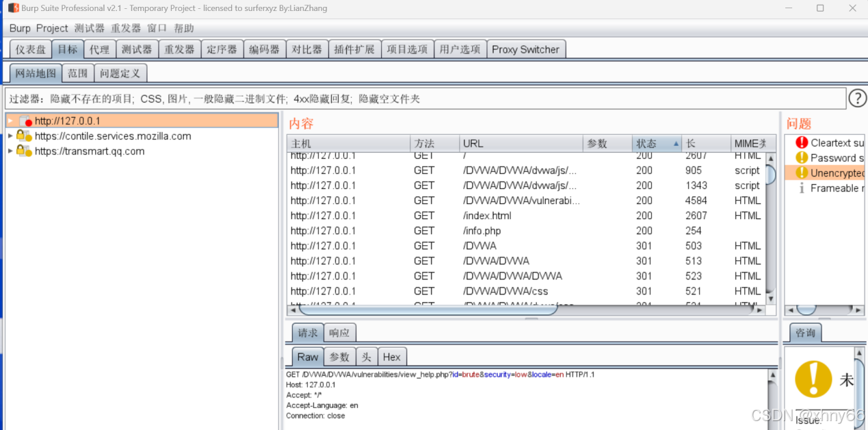Click the lock icon for contile.services.mozilla.com
The width and height of the screenshot is (868, 430).
point(24,136)
